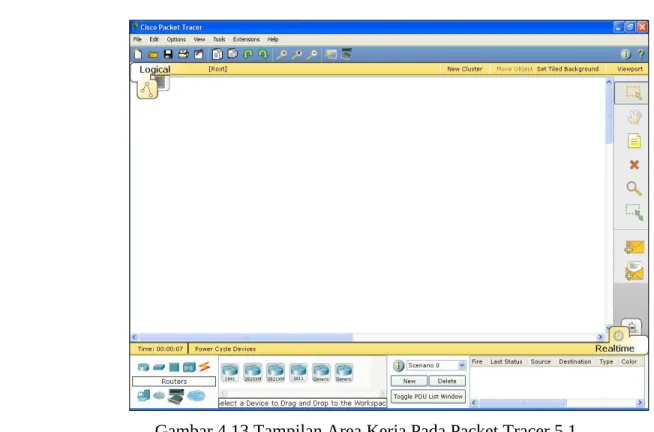Image resolution: width=654 pixels, height=432 pixels.
Task: Select the End Devices category icon
Action: pyautogui.click(x=143, y=395)
